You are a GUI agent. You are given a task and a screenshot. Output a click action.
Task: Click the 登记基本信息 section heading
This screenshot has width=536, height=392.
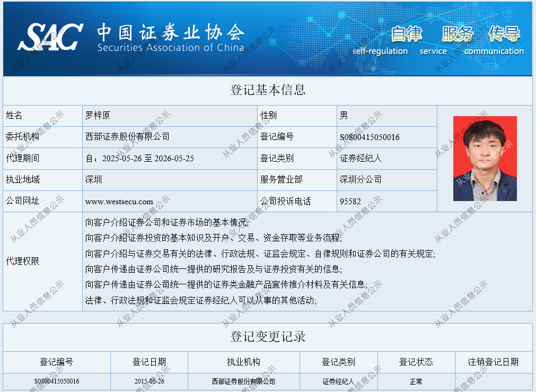(268, 90)
